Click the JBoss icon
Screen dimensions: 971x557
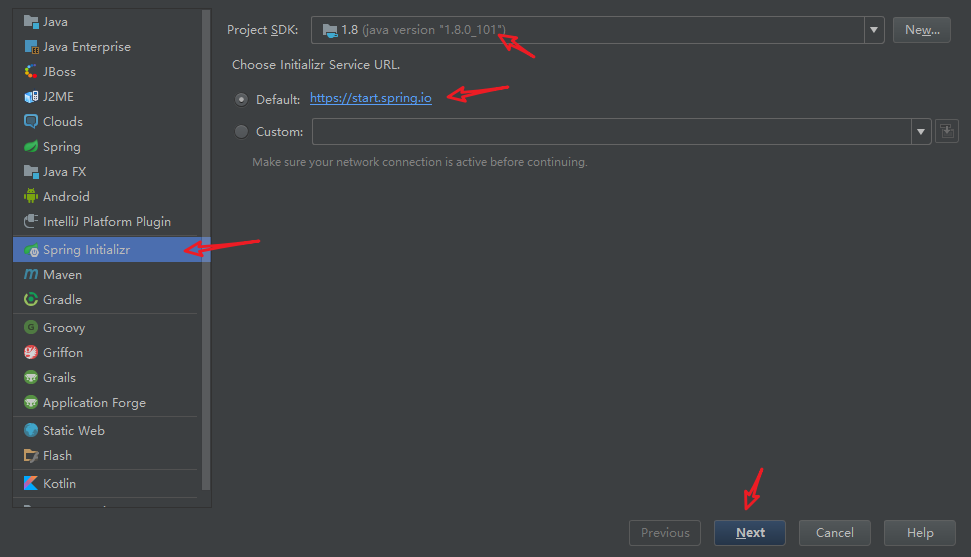point(31,72)
